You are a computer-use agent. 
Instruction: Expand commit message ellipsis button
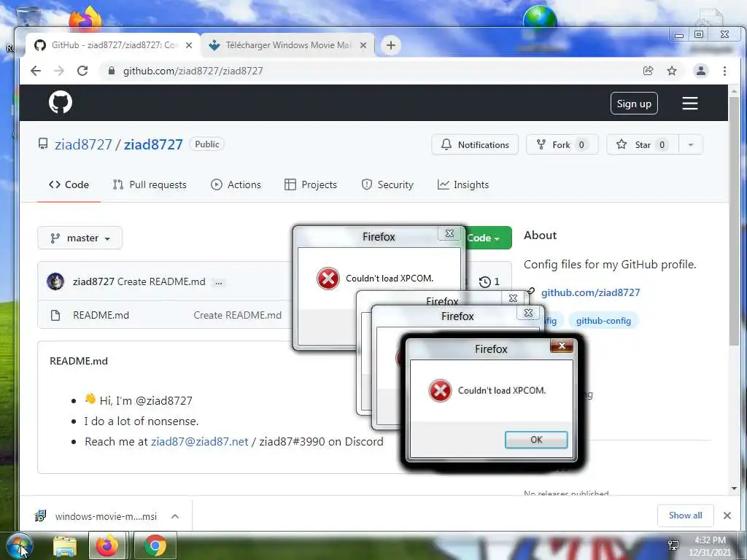(218, 282)
